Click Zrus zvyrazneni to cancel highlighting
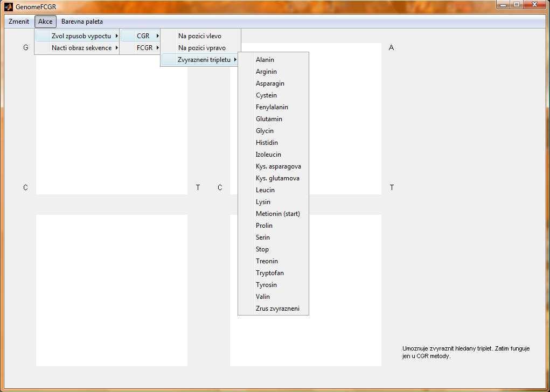 click(x=273, y=309)
